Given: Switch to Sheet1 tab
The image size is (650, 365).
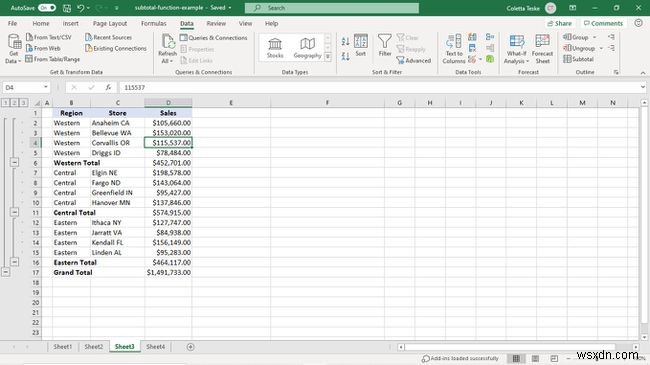Looking at the screenshot, I should [x=63, y=347].
